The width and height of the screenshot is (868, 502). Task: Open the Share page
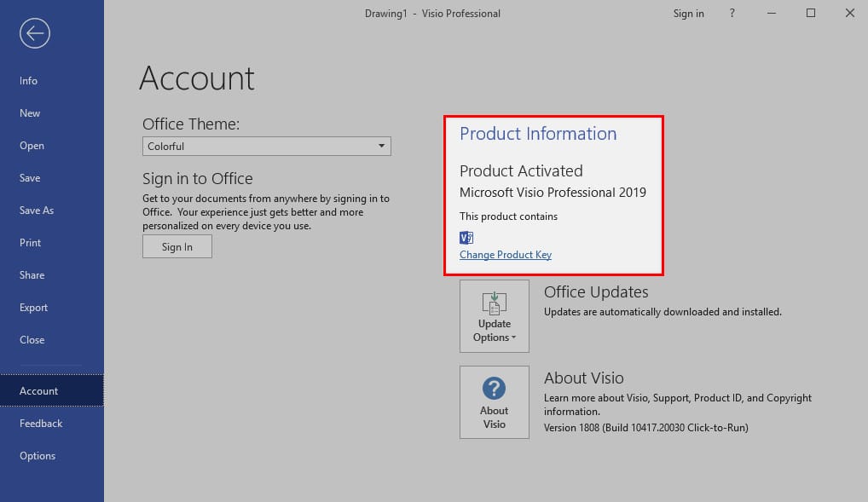tap(32, 275)
